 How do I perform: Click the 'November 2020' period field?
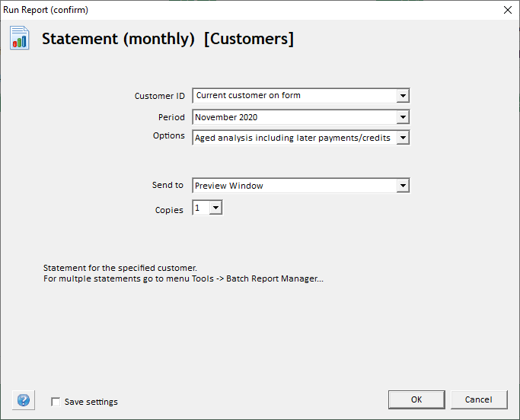(295, 117)
